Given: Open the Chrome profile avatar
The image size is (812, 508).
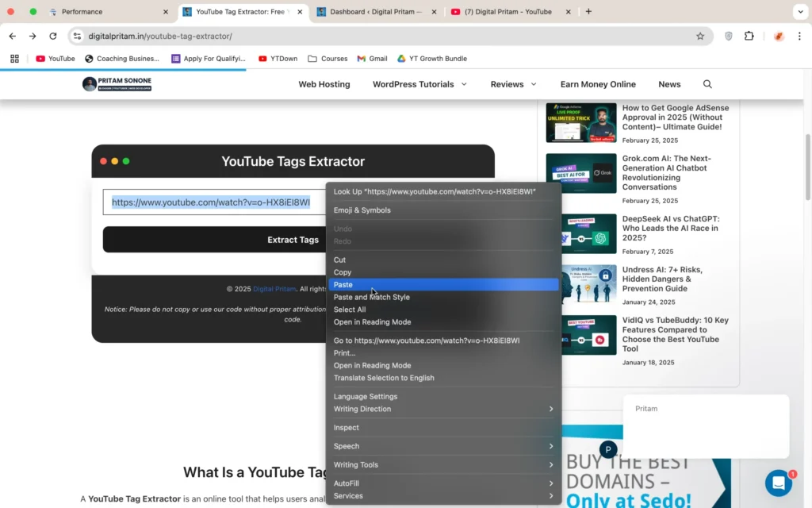Looking at the screenshot, I should [x=779, y=36].
